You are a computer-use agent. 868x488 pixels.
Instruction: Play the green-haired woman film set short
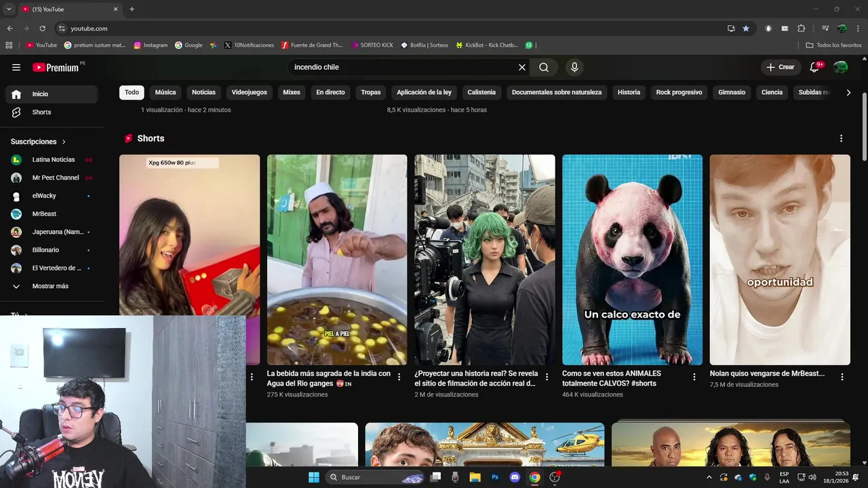pos(485,260)
